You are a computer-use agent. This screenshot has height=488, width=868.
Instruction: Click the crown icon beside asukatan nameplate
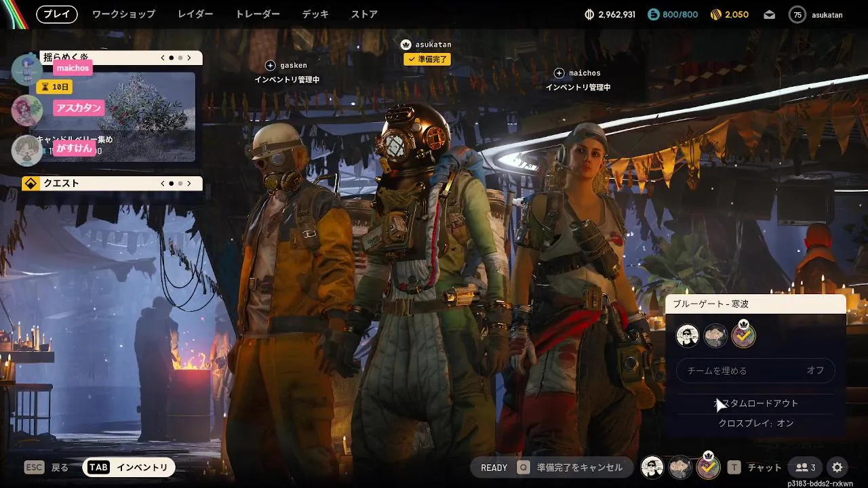pyautogui.click(x=406, y=45)
